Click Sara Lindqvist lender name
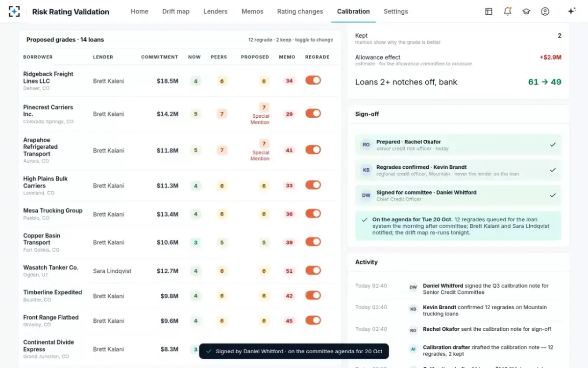 112,271
